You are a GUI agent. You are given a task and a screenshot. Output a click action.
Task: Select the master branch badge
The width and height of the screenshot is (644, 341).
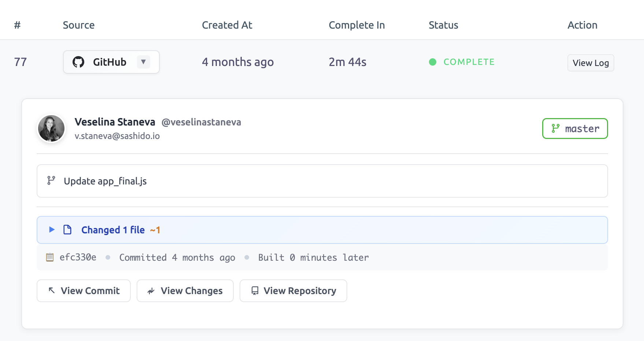[575, 128]
